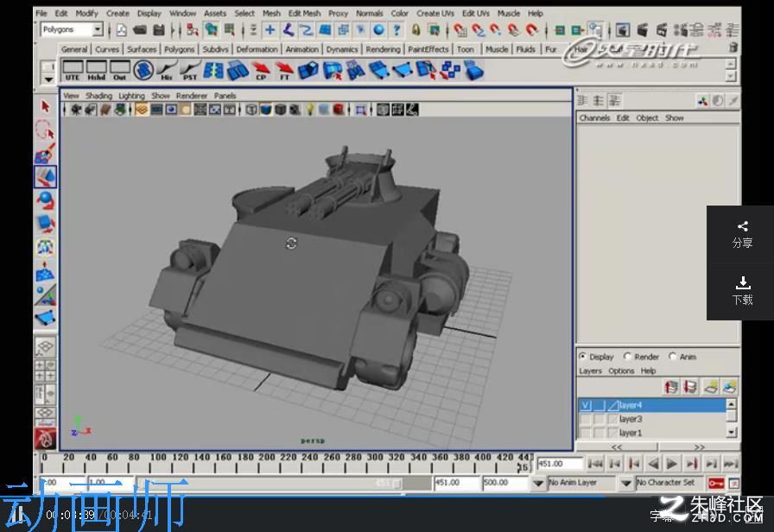The image size is (774, 532).
Task: Toggle layer4 display type box
Action: click(600, 405)
